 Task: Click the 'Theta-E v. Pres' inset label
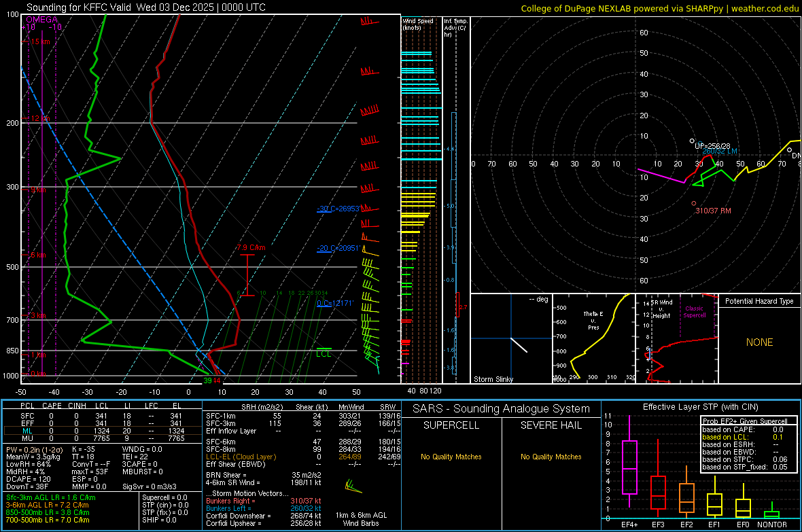(x=593, y=320)
